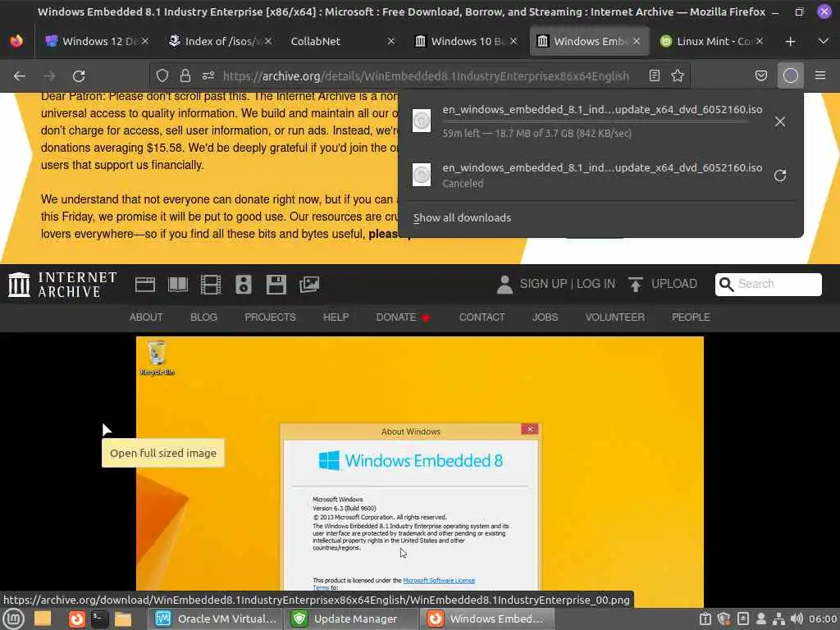
Task: Open the HELP menu item
Action: coord(336,317)
